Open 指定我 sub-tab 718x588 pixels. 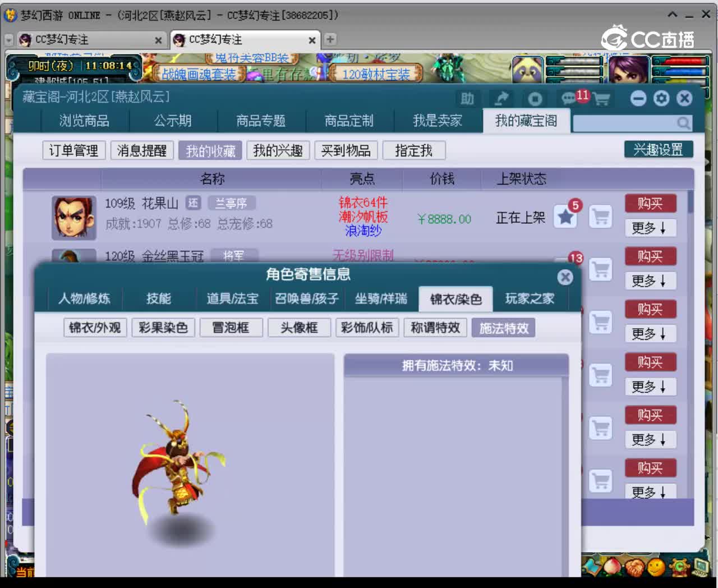tap(414, 150)
